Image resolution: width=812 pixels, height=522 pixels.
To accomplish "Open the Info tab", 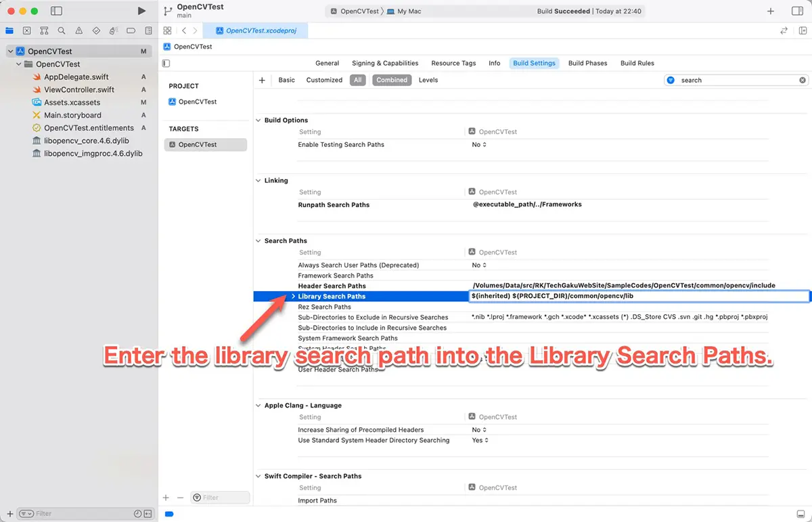I will tap(495, 63).
